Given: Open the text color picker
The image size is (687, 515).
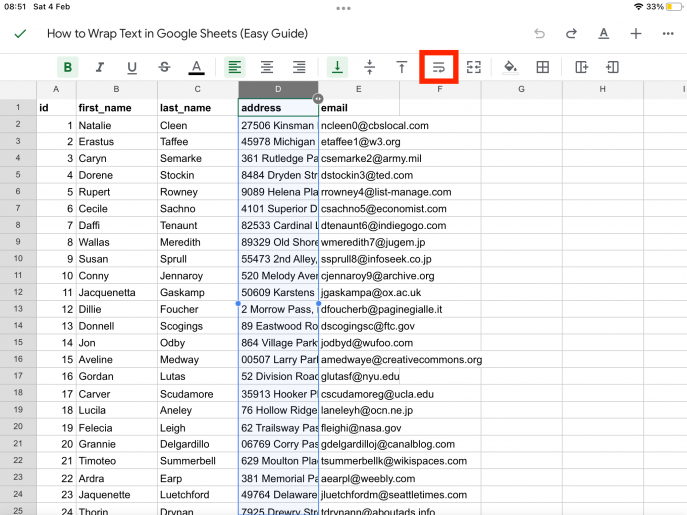Looking at the screenshot, I should (196, 67).
